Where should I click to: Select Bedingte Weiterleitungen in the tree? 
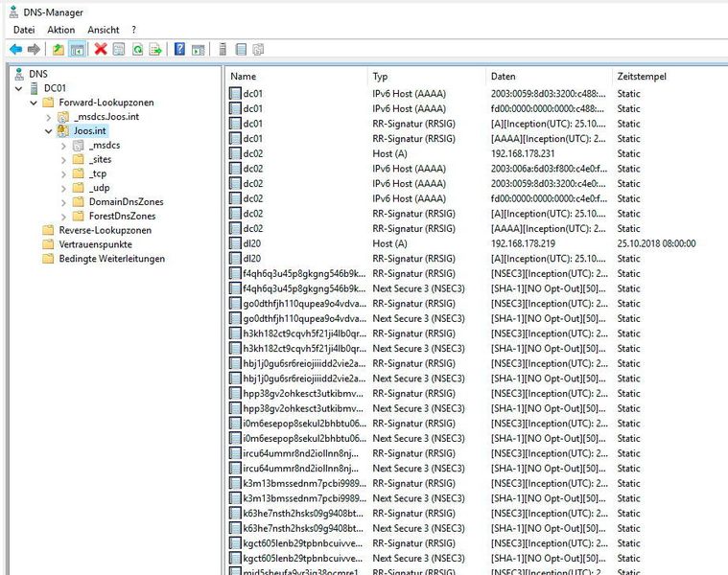[x=112, y=259]
